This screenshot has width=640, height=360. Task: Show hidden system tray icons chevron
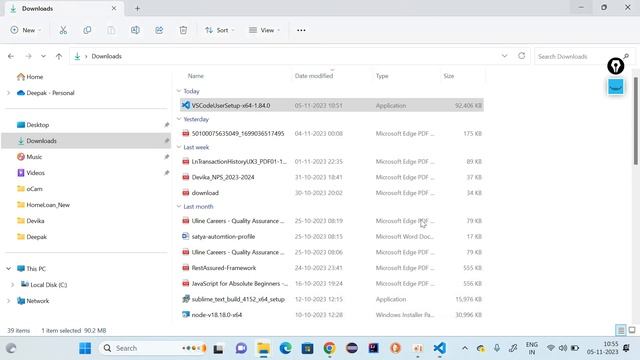464,348
